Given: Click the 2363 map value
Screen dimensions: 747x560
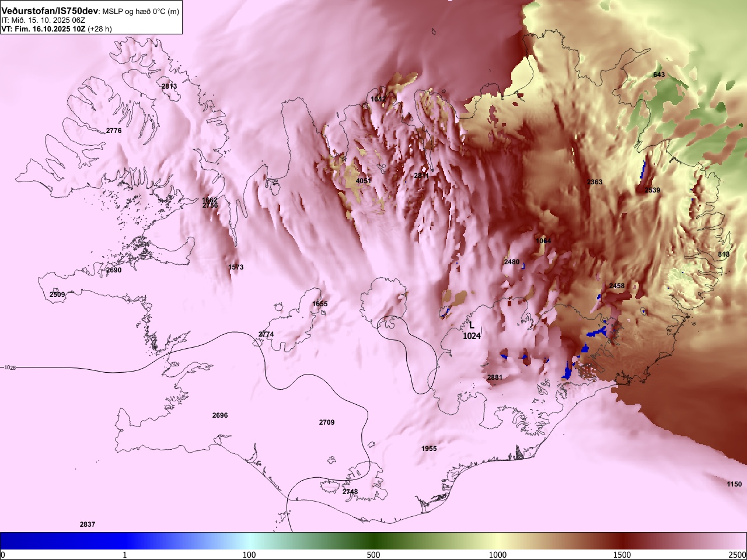Looking at the screenshot, I should pyautogui.click(x=595, y=182).
